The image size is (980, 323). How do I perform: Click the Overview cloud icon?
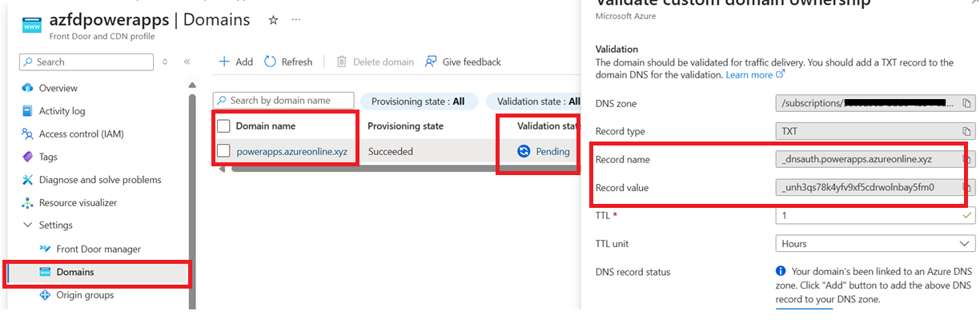point(27,88)
